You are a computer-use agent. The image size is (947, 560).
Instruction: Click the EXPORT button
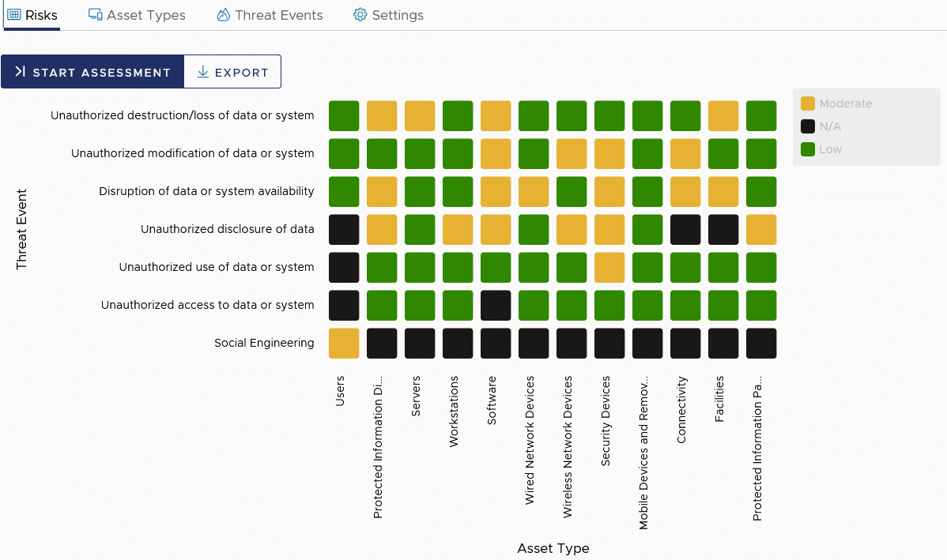point(232,72)
